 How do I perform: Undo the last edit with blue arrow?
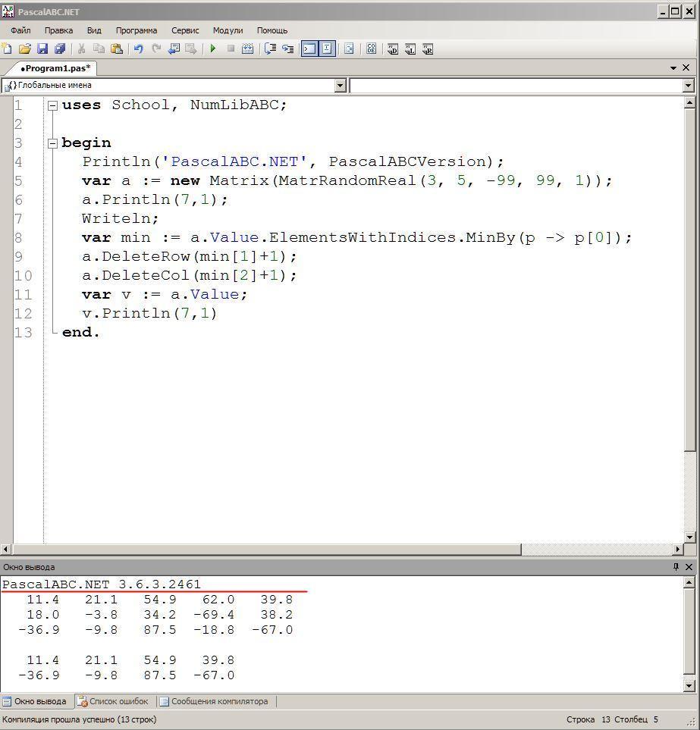pyautogui.click(x=138, y=49)
